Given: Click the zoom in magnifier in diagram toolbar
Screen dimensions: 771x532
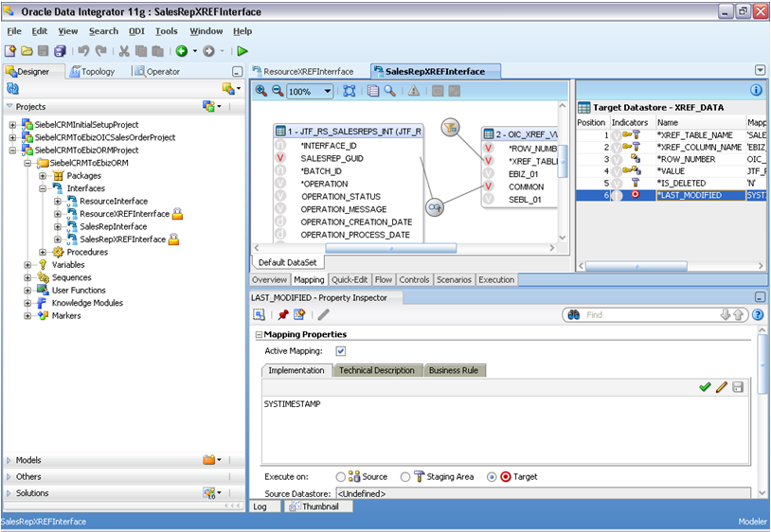Looking at the screenshot, I should (x=261, y=91).
